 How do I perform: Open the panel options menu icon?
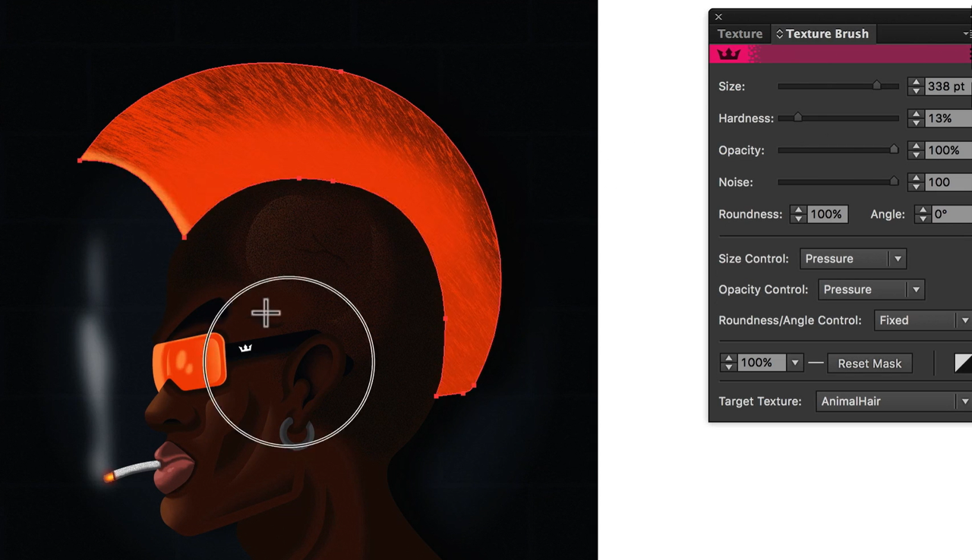click(x=966, y=33)
